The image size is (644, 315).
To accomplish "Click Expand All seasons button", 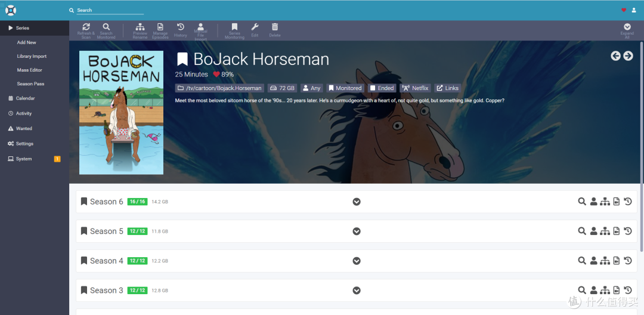I will (627, 31).
